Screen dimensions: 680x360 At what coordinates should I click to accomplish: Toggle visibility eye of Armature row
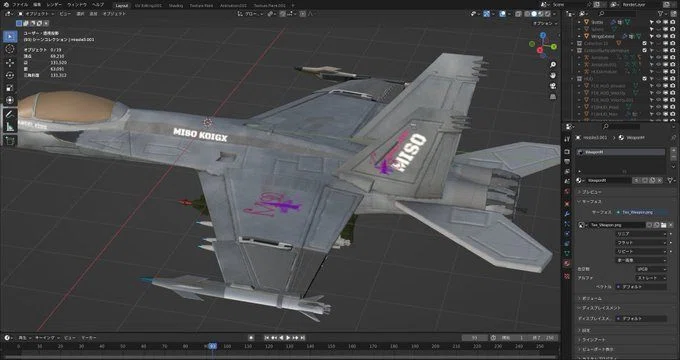tap(659, 57)
